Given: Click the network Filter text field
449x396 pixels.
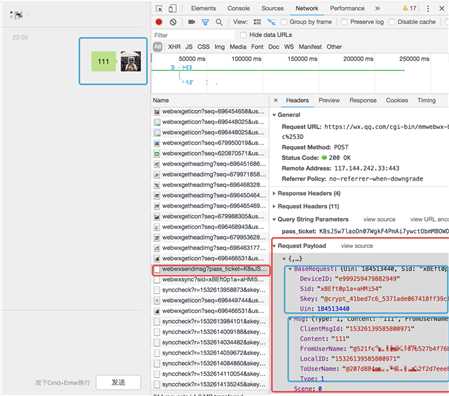Looking at the screenshot, I should click(x=193, y=35).
